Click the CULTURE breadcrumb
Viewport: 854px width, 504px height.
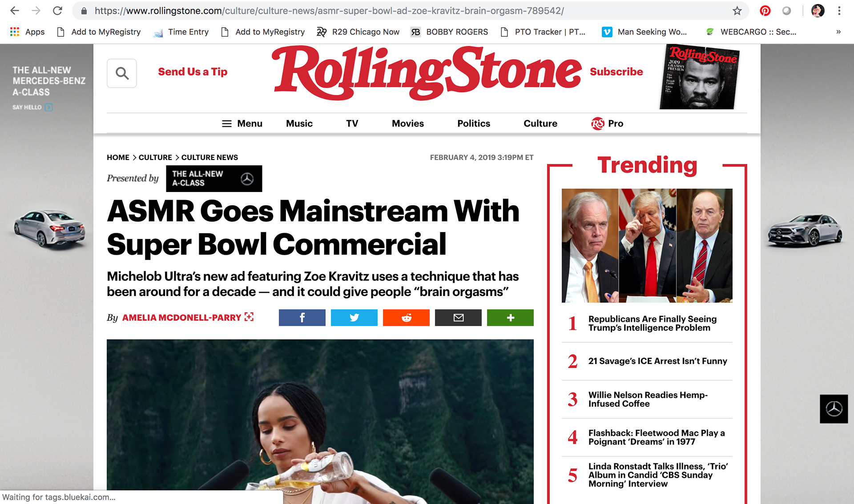155,157
